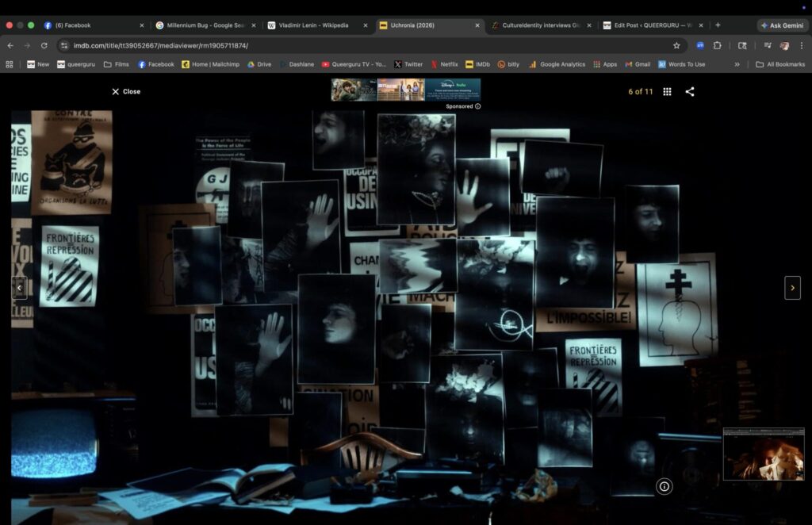Open the Films bookmark folder
The image size is (812, 525).
116,64
